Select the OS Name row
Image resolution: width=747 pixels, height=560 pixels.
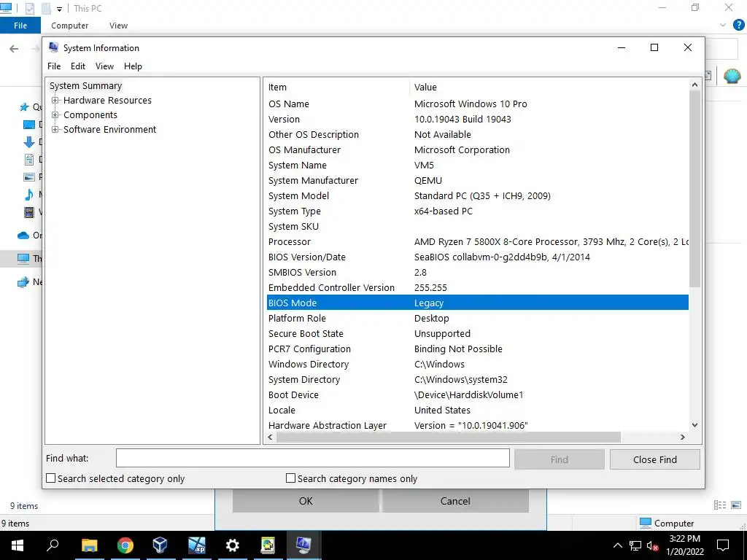478,104
